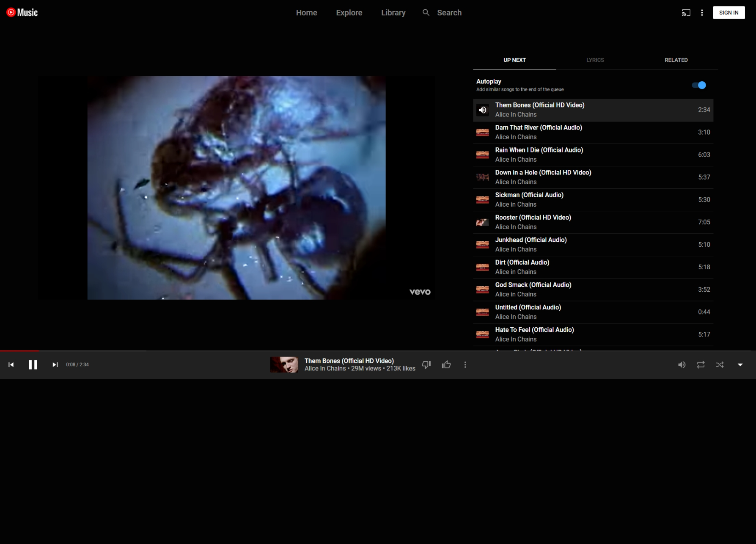Dislike the current song
Screen dimensions: 756x544
pos(426,365)
